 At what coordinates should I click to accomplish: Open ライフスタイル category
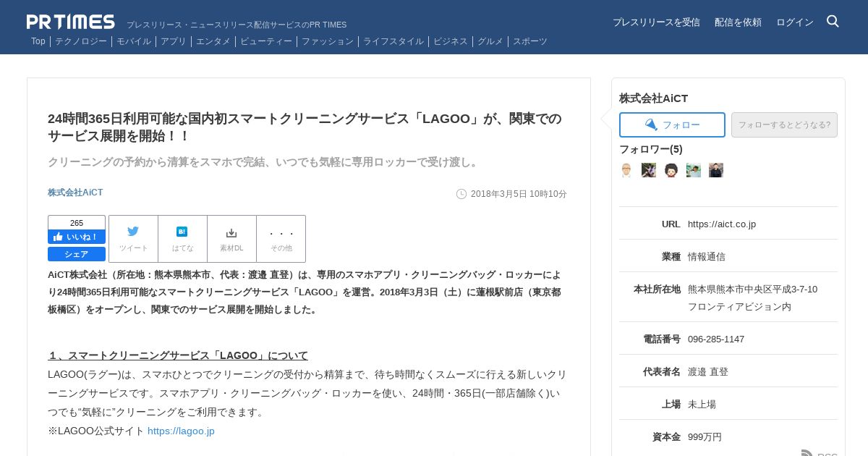pyautogui.click(x=393, y=41)
